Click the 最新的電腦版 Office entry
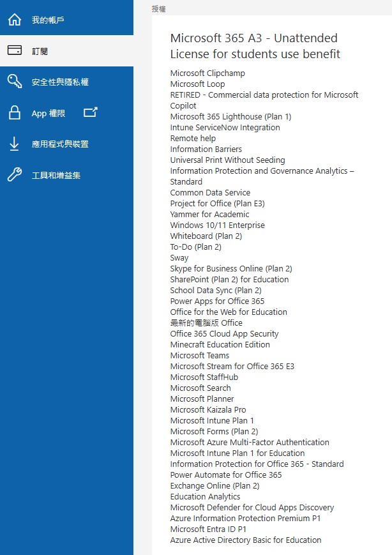Screen dimensions: 392x555 point(206,323)
